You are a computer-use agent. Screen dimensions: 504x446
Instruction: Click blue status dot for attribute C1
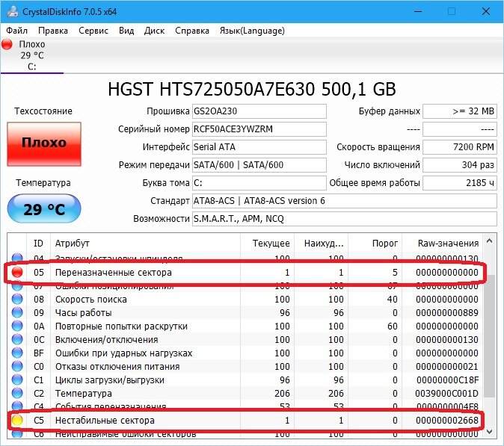[x=17, y=380]
